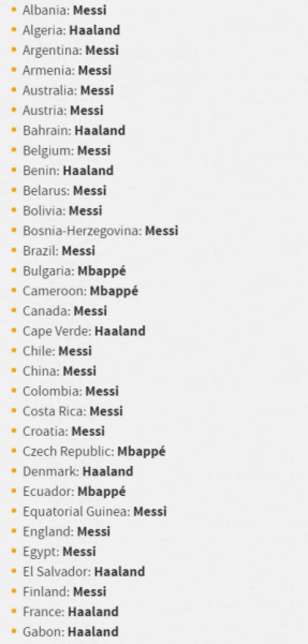Select the Bulgaria: Mbappé entry
The height and width of the screenshot is (644, 308).
pyautogui.click(x=74, y=271)
